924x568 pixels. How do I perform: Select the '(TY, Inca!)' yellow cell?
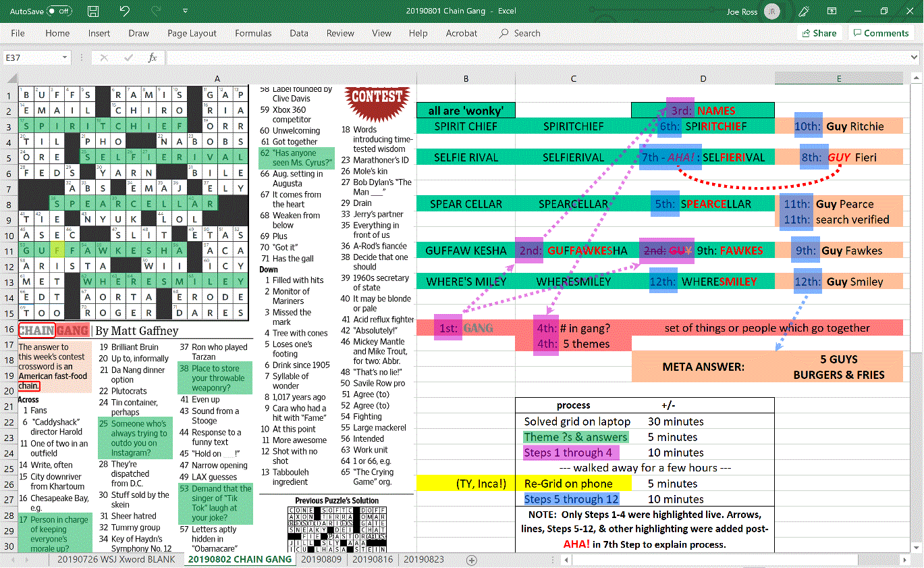coord(466,484)
